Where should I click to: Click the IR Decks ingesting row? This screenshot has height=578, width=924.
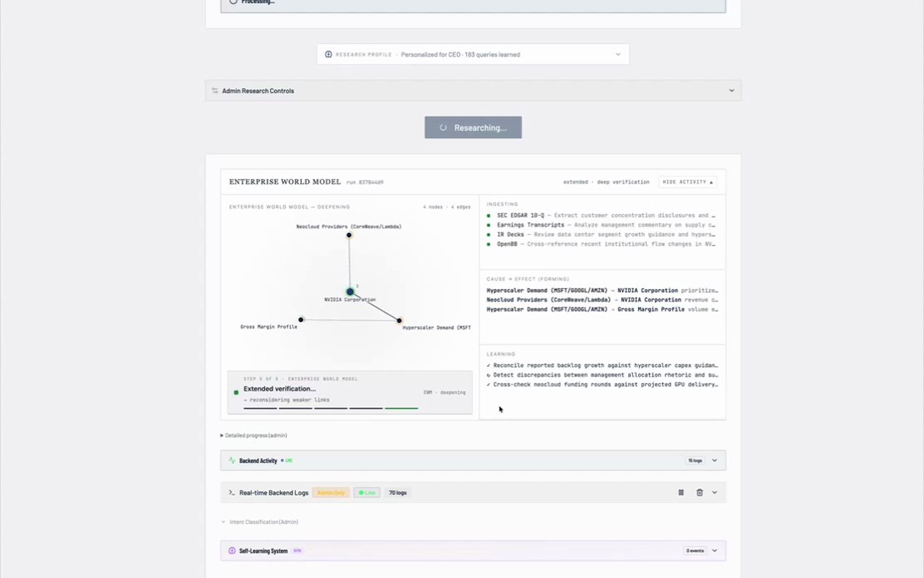coord(601,234)
